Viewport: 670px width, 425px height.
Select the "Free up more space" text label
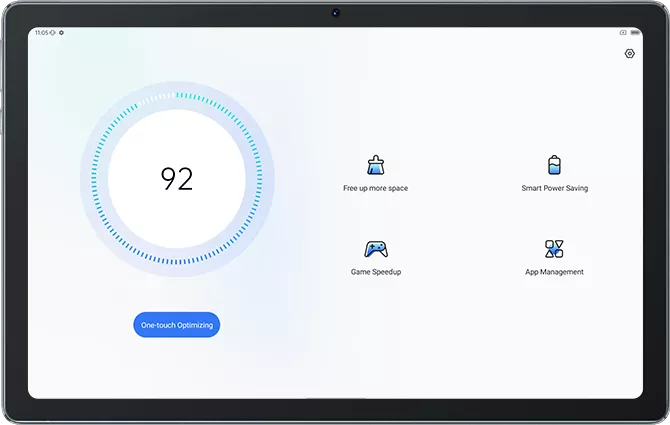click(x=375, y=188)
